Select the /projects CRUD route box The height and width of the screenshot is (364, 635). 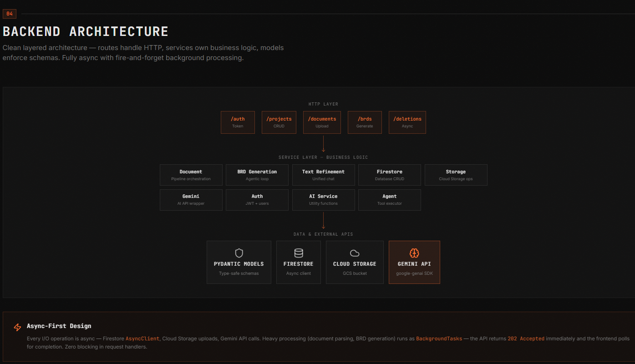coord(279,122)
